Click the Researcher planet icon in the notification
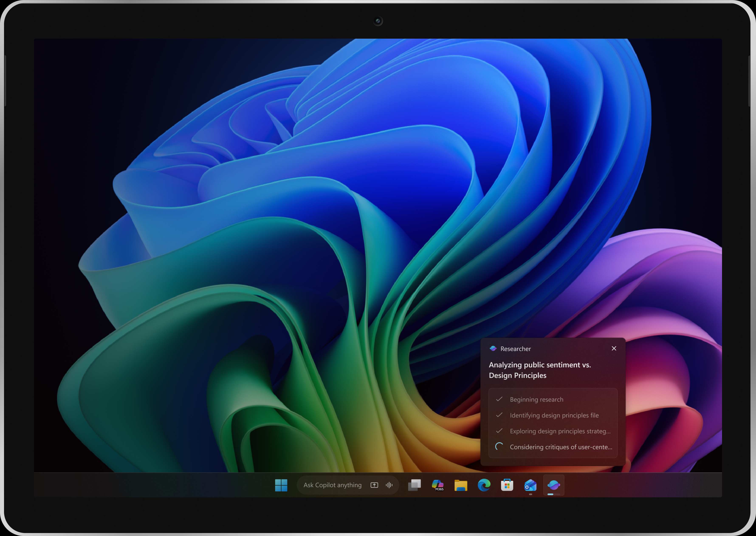 493,348
